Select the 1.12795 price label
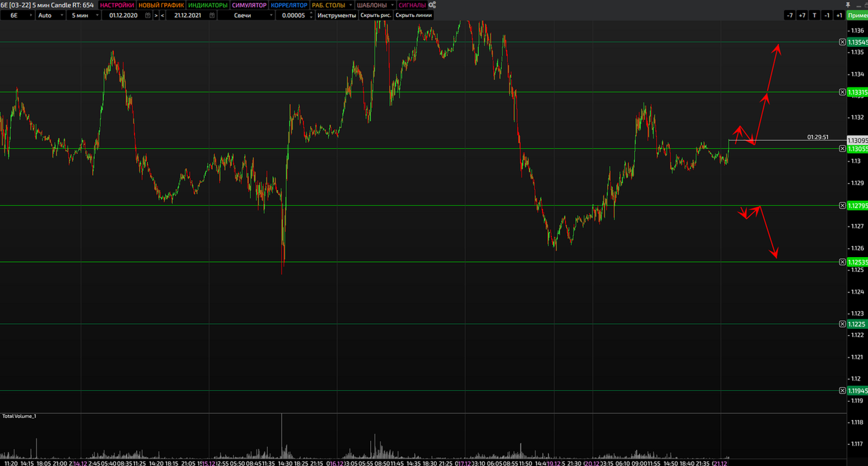The height and width of the screenshot is (466, 868). (x=857, y=205)
